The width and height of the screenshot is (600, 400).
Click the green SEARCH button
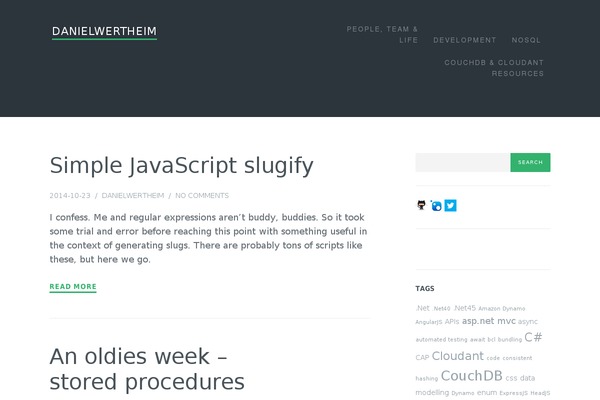pyautogui.click(x=530, y=162)
